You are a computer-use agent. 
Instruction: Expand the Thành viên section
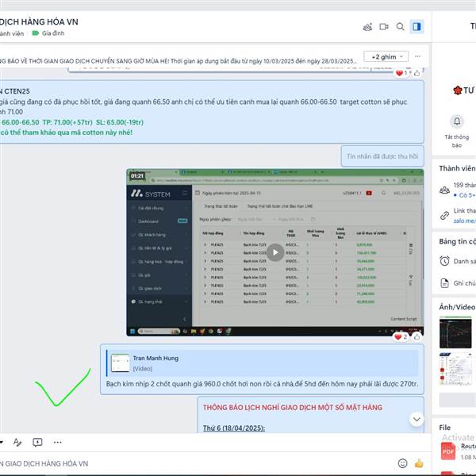457,168
